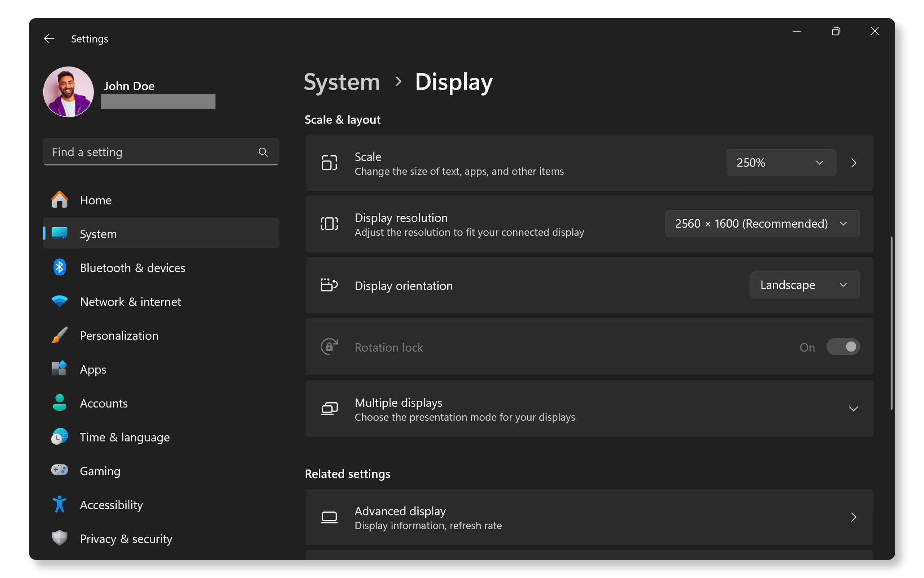Click the vertical scrollbar on the right

[892, 323]
